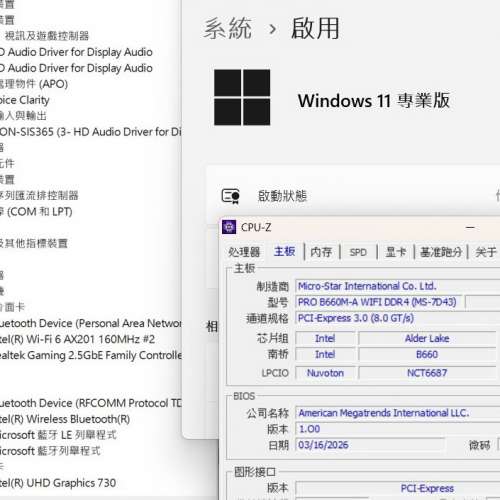Click the BIOS version 1.O0 field
Viewport: 500px width, 500px height.
tap(397, 429)
